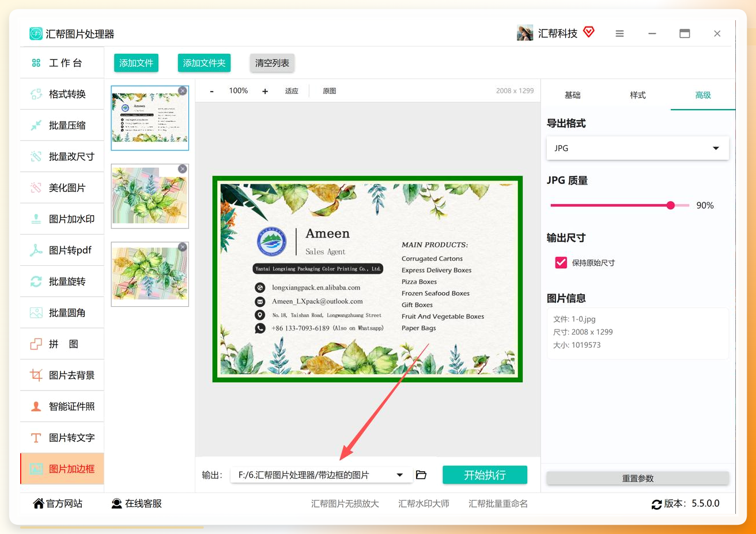This screenshot has height=534, width=756.
Task: Click 适应 fit-to-view option
Action: pos(292,91)
